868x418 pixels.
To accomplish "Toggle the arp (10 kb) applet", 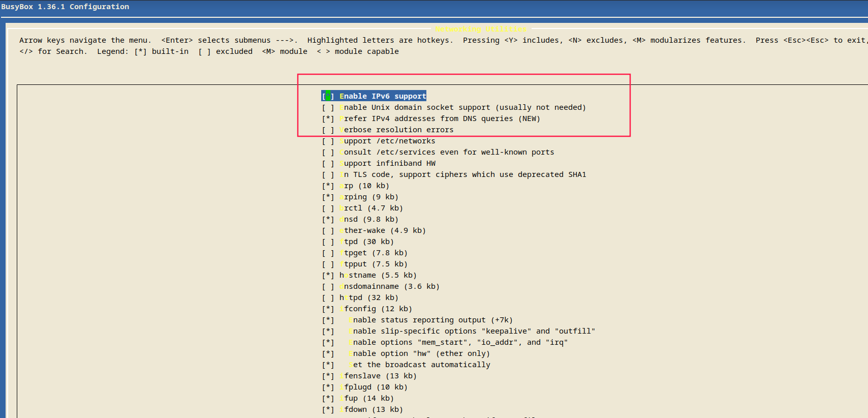I will 356,186.
